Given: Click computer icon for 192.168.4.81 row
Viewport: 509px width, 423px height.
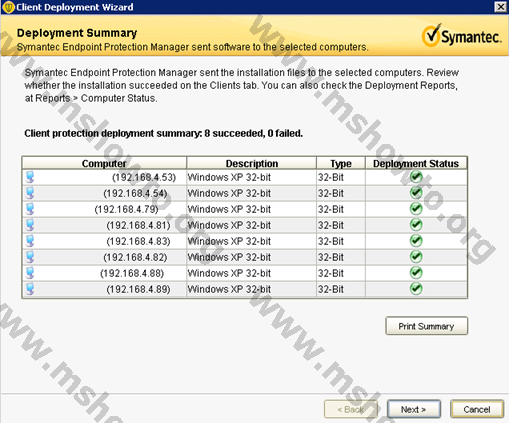Looking at the screenshot, I should [x=30, y=225].
